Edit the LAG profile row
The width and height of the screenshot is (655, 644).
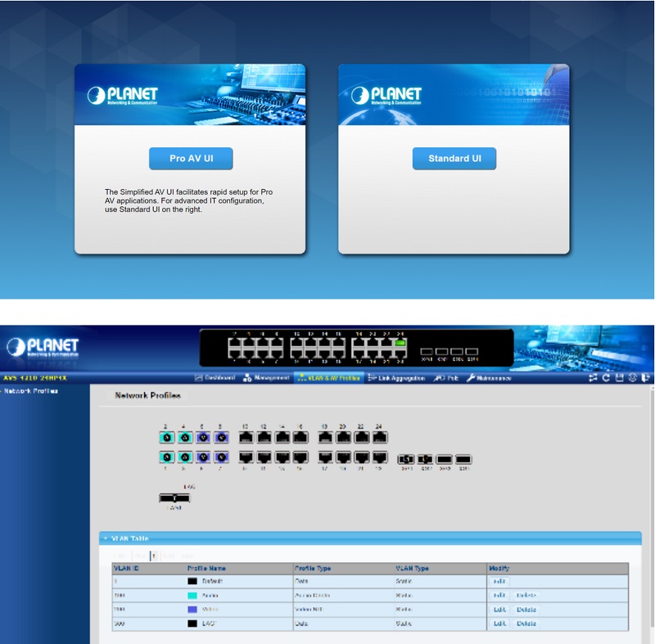(x=499, y=623)
